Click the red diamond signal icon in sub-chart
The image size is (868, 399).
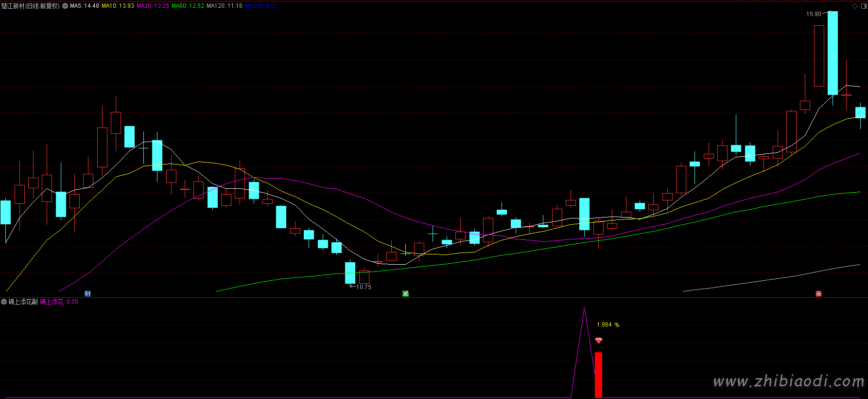coord(598,341)
